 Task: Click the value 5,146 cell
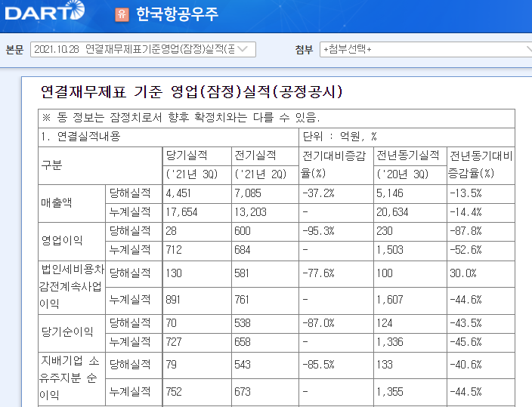click(x=410, y=194)
